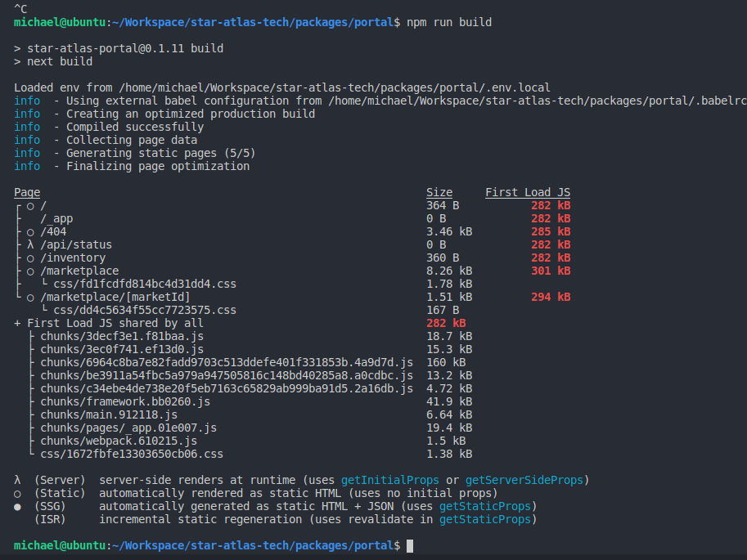
Task: Click the red '294 kB' value
Action: (x=551, y=297)
